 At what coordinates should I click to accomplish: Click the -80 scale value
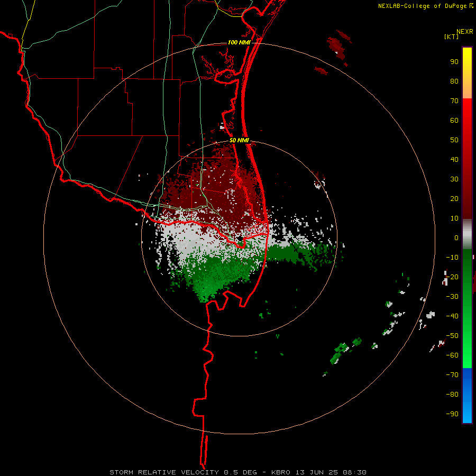tap(452, 395)
